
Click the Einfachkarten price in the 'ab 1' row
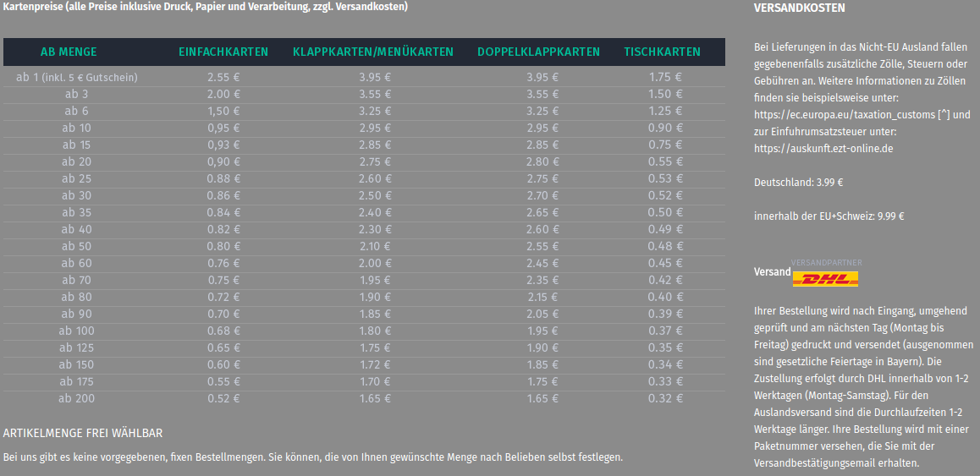(223, 77)
